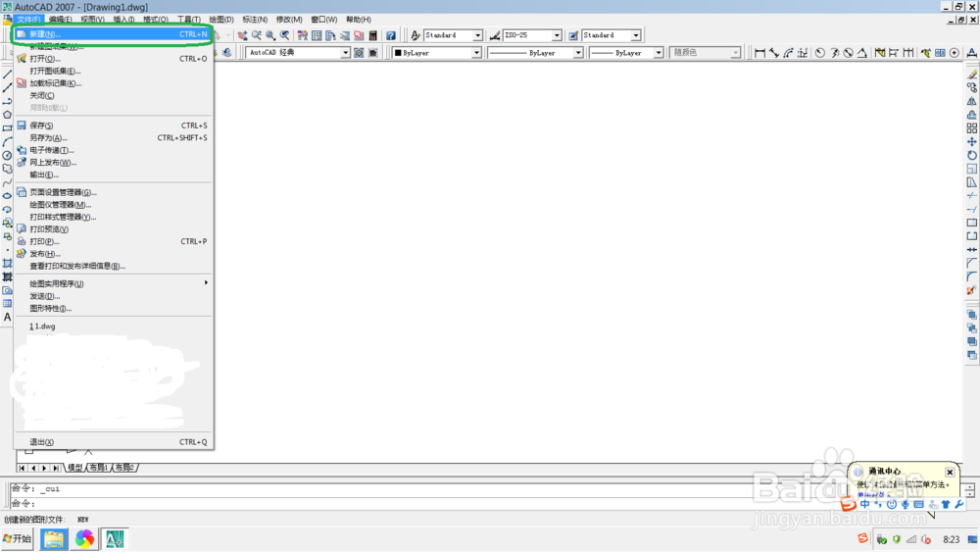Select the Spline draw tool
980x552 pixels.
[7, 182]
